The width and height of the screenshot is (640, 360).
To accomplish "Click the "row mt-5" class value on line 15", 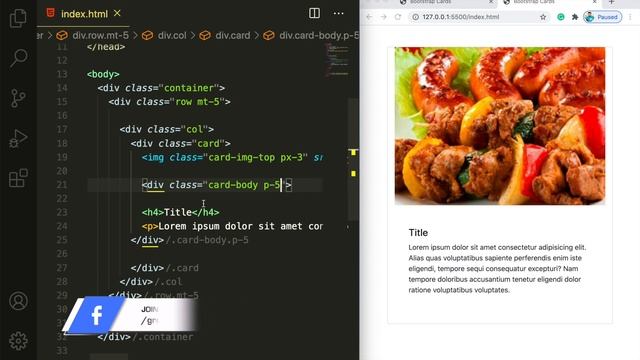I will coord(197,102).
